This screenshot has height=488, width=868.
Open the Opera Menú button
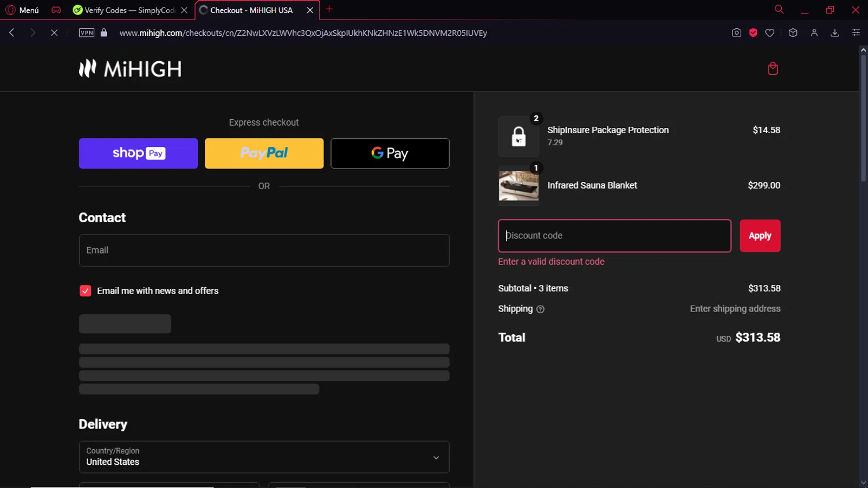(x=22, y=10)
